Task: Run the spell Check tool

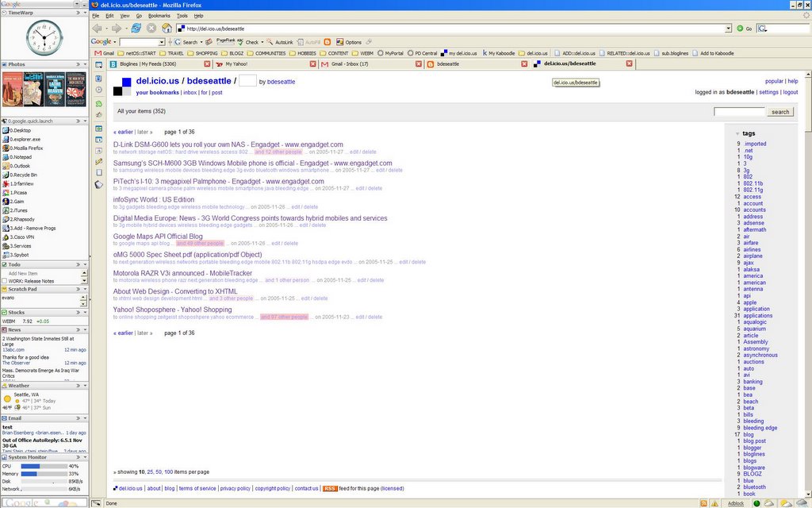Action: click(x=248, y=42)
